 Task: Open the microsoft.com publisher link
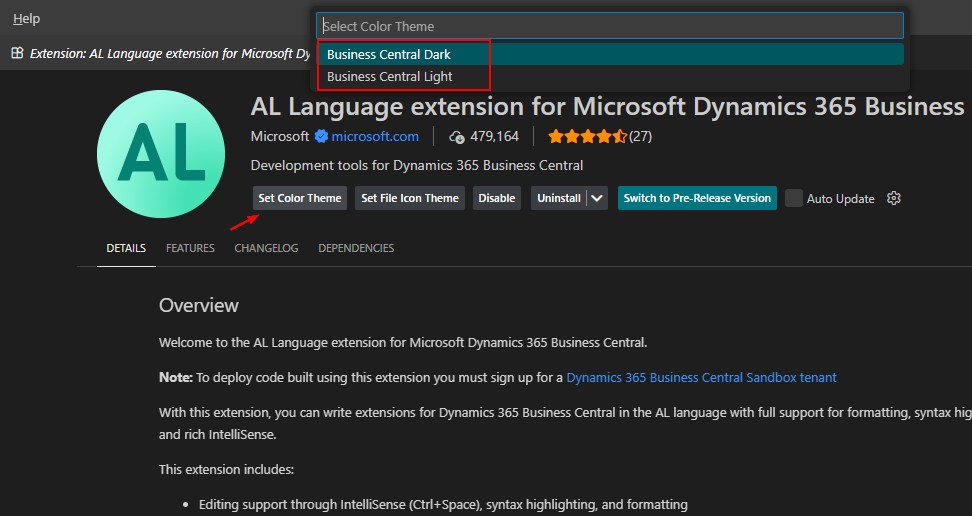[375, 136]
